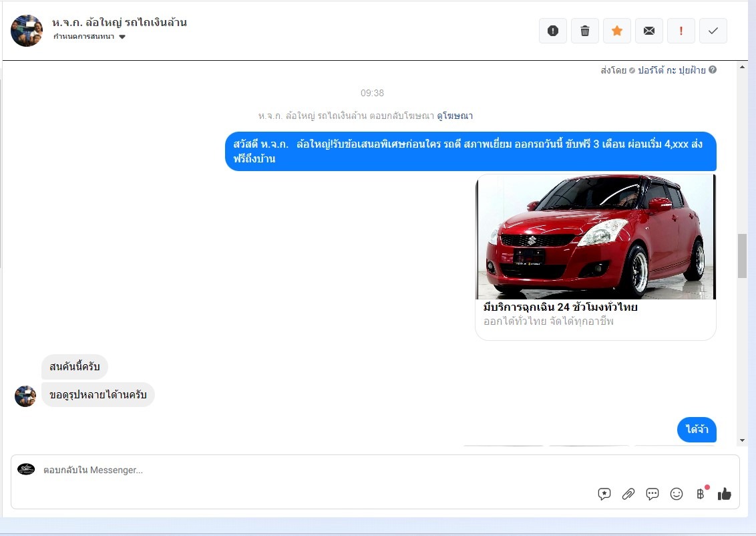Open the red Suzuki Swift car image
The height and width of the screenshot is (536, 756).
(x=596, y=237)
